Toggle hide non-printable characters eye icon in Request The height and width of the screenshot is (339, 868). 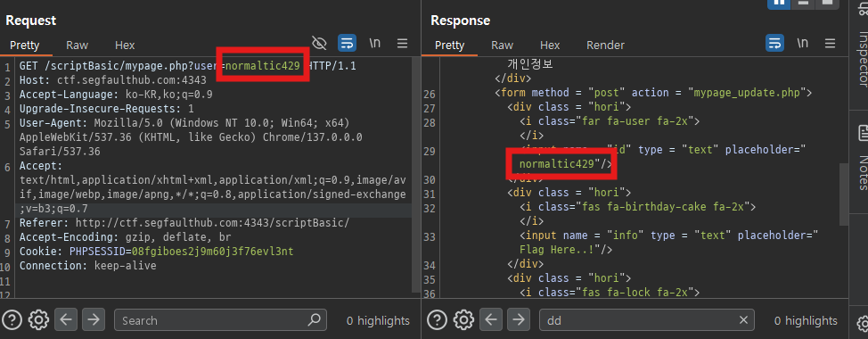click(x=319, y=43)
